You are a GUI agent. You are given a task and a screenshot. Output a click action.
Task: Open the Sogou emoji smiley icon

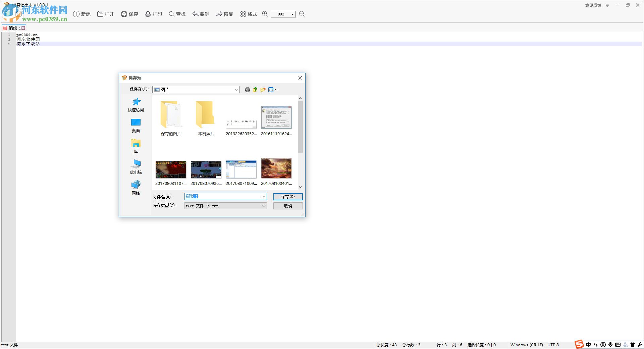point(603,345)
